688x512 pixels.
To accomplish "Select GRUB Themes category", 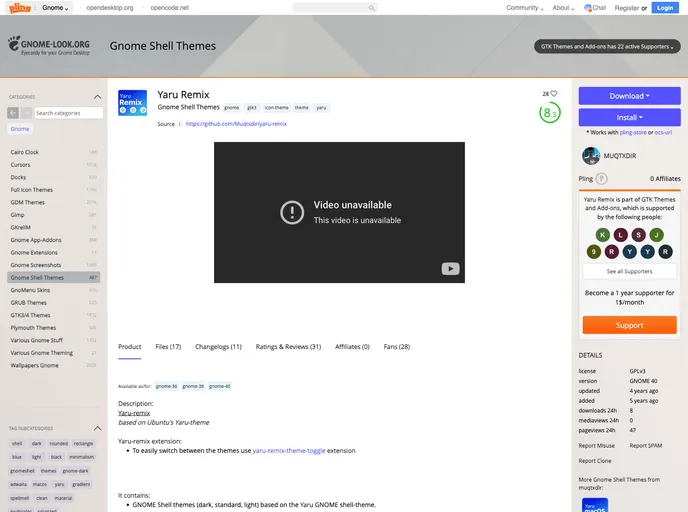I will 54,303.
